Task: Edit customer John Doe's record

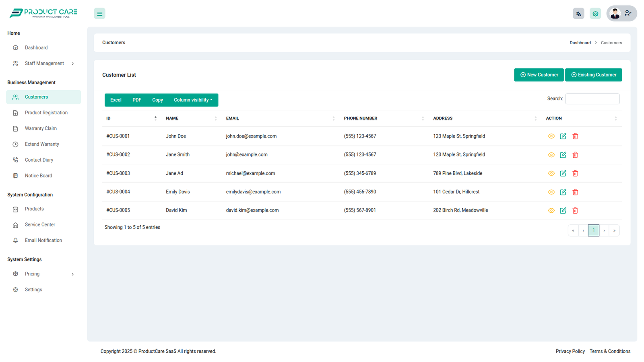Action: coord(563,136)
